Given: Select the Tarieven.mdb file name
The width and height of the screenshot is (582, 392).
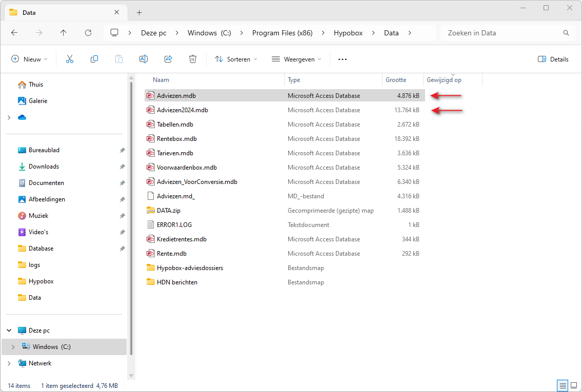Looking at the screenshot, I should [x=175, y=153].
